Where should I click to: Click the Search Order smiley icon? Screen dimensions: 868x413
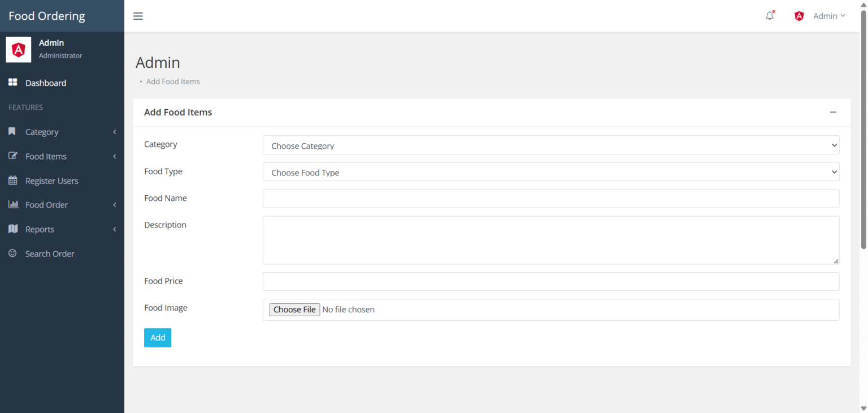coord(12,253)
